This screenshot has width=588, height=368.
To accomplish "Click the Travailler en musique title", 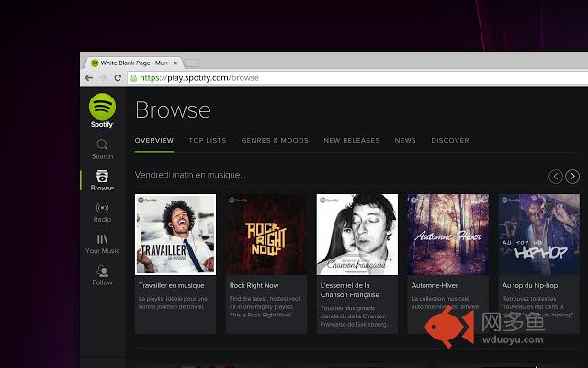I will pos(172,285).
